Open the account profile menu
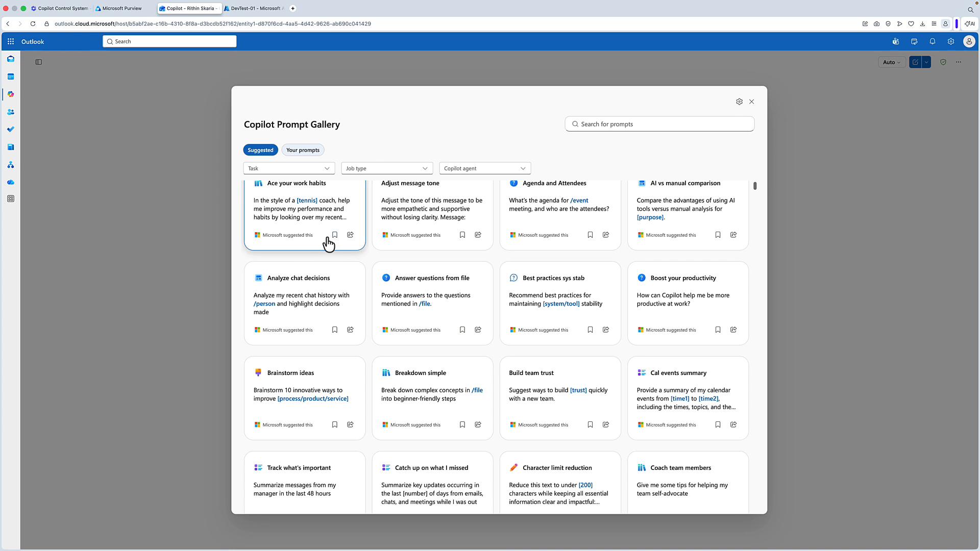This screenshot has width=980, height=551. click(969, 41)
